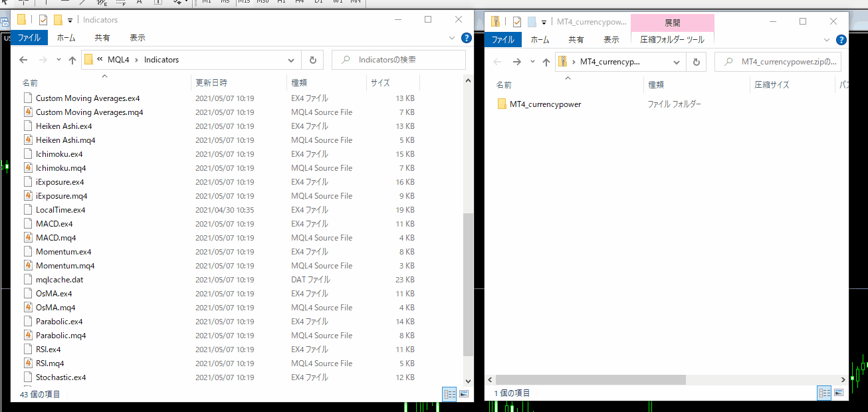Open 共有 tab in Indicators window

coord(102,38)
